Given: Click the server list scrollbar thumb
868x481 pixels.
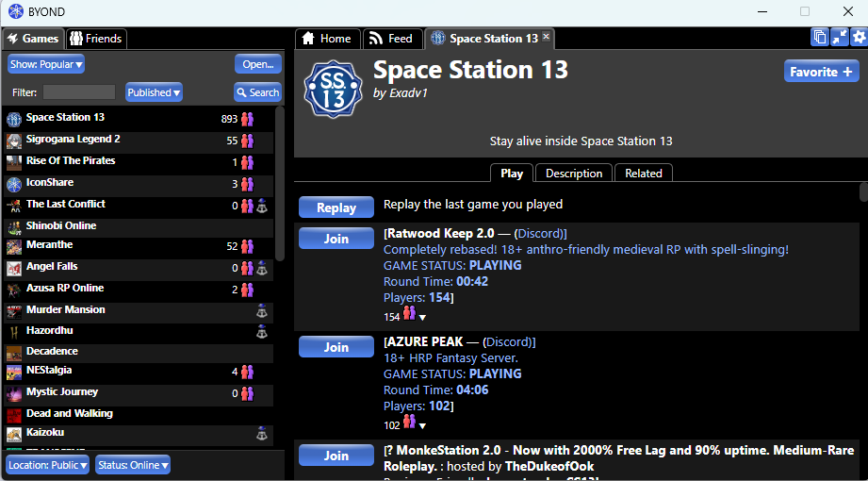Looking at the screenshot, I should click(x=863, y=191).
